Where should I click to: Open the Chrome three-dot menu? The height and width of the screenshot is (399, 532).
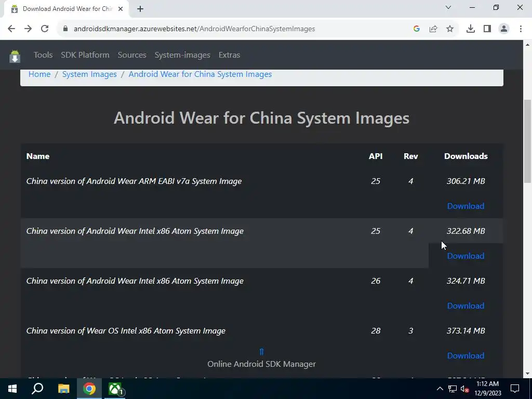click(521, 29)
